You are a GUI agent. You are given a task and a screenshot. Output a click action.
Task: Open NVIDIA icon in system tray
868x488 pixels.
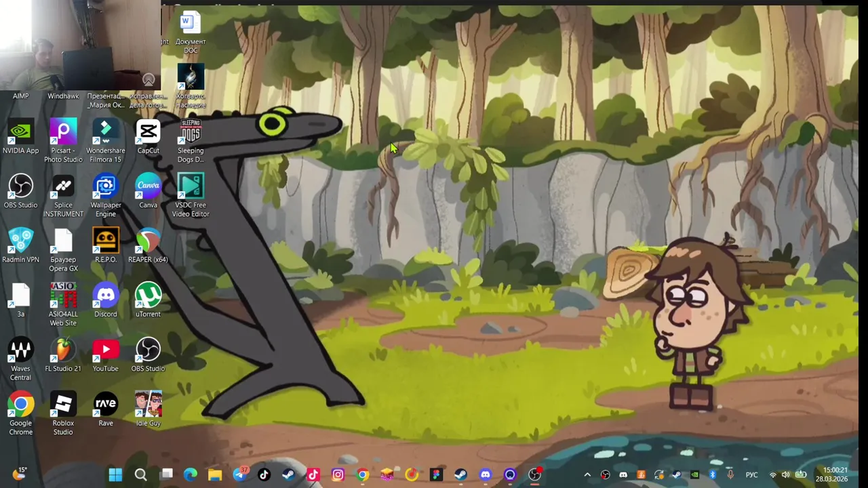pyautogui.click(x=694, y=474)
